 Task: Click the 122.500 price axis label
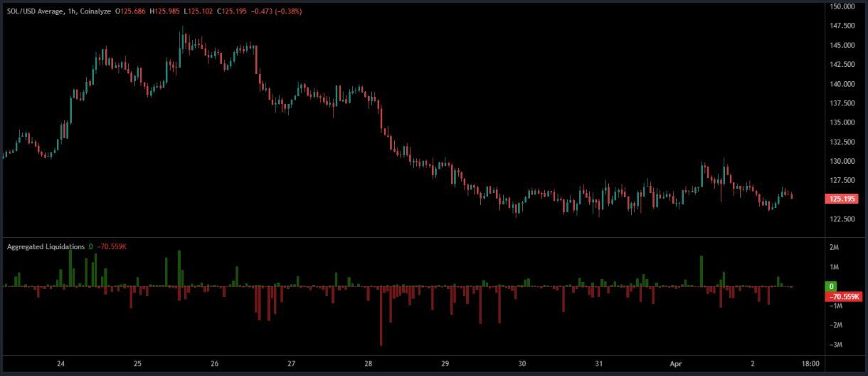point(842,219)
